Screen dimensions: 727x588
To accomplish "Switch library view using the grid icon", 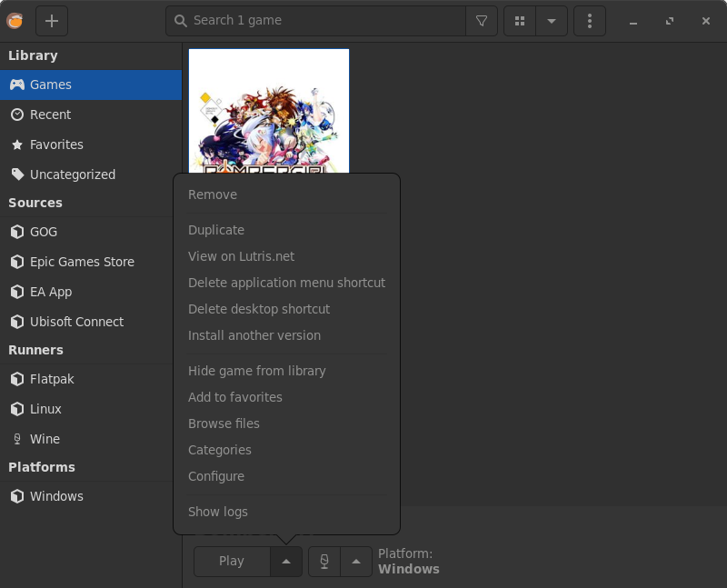I will (519, 20).
